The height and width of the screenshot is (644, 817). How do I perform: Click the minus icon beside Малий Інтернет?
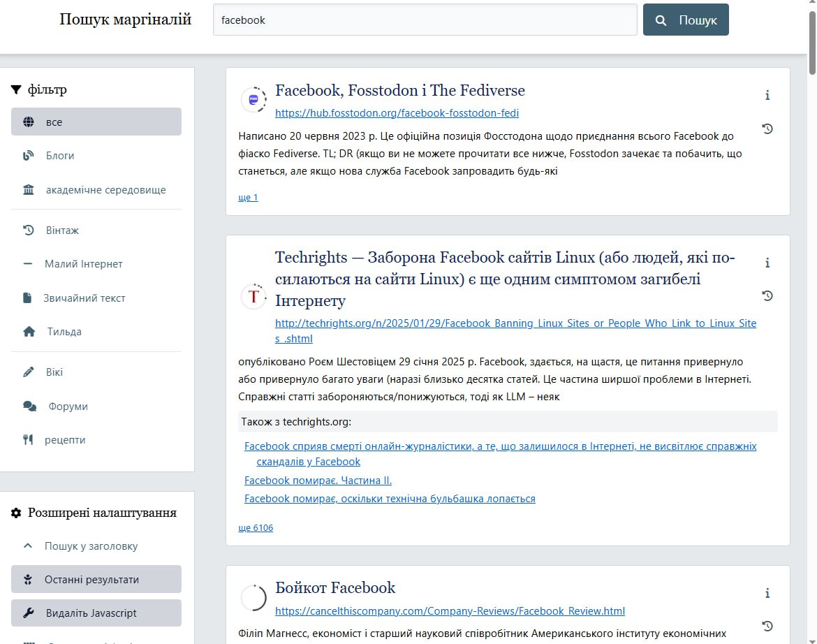pyautogui.click(x=28, y=263)
